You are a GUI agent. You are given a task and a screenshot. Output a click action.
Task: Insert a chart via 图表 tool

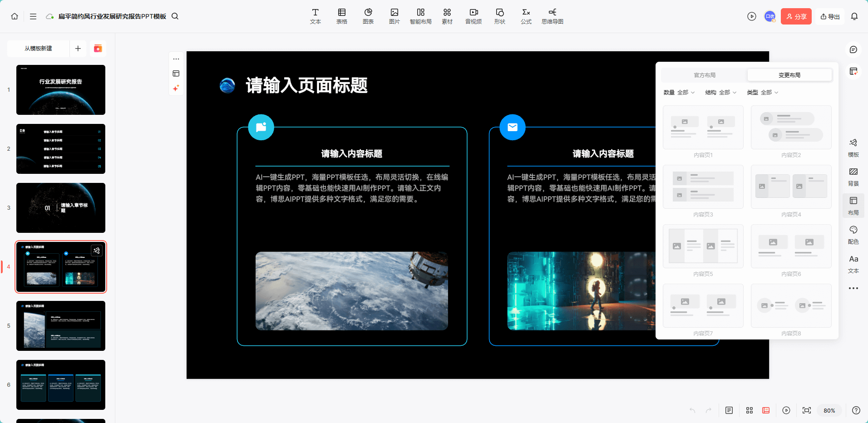coord(368,16)
